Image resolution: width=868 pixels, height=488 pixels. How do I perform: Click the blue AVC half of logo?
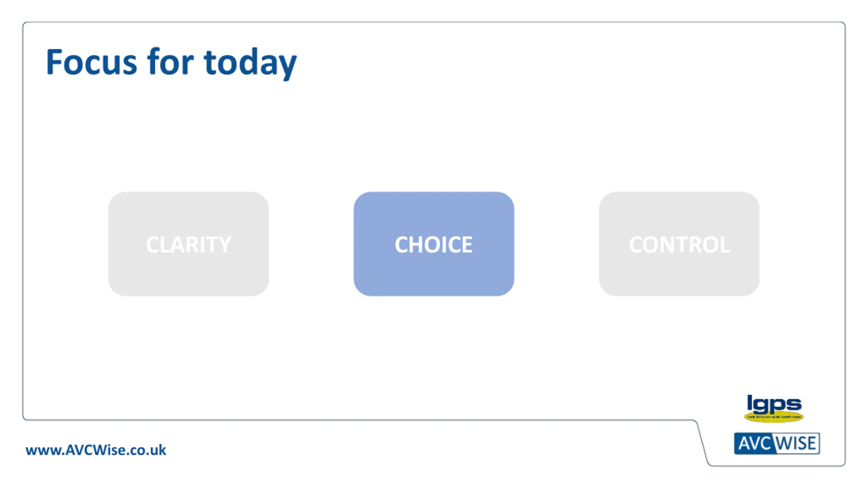point(754,443)
